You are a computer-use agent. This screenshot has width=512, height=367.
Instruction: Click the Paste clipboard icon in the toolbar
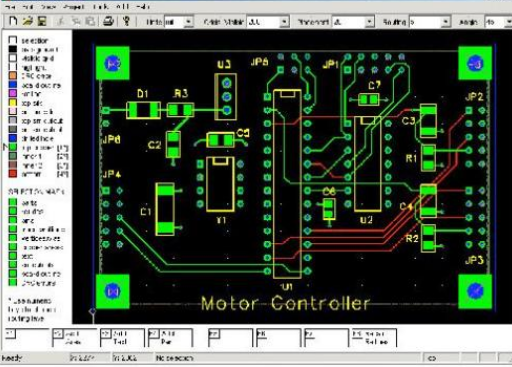click(90, 21)
